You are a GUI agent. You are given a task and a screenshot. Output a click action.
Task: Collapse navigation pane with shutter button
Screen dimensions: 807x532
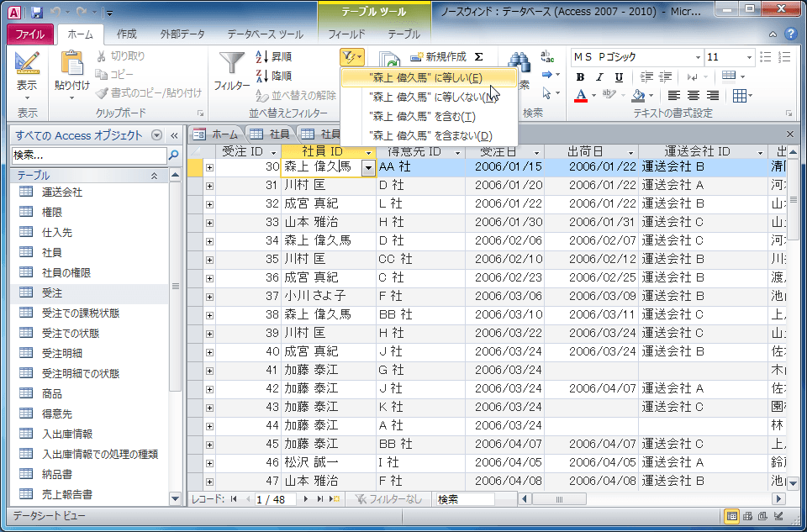(174, 135)
